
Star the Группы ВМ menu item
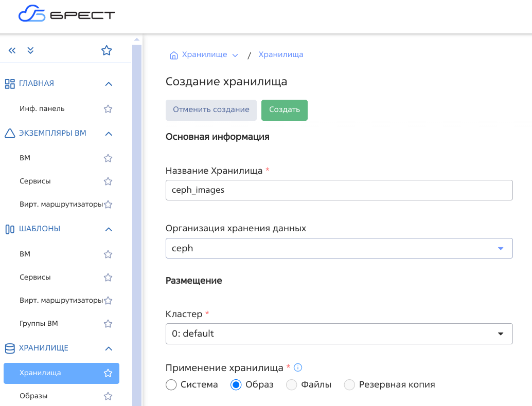tap(108, 324)
